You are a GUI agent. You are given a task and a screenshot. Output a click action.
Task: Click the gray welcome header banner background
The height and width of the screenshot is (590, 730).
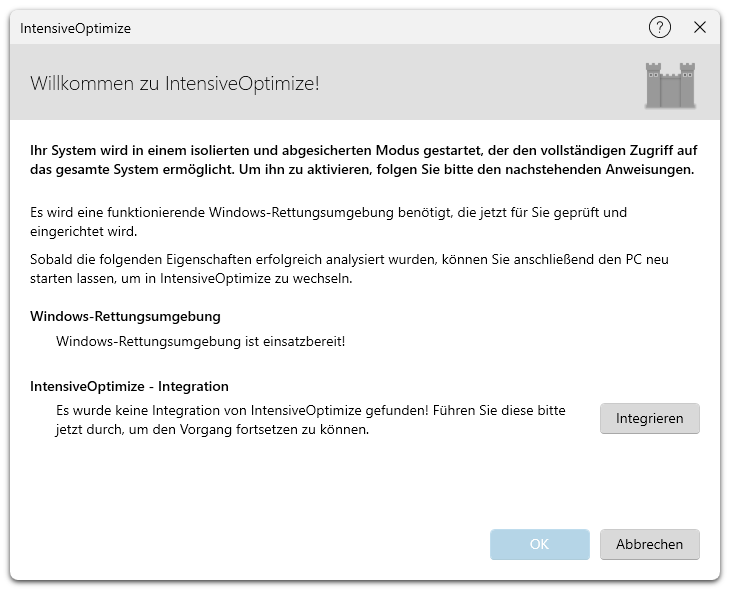click(480, 84)
